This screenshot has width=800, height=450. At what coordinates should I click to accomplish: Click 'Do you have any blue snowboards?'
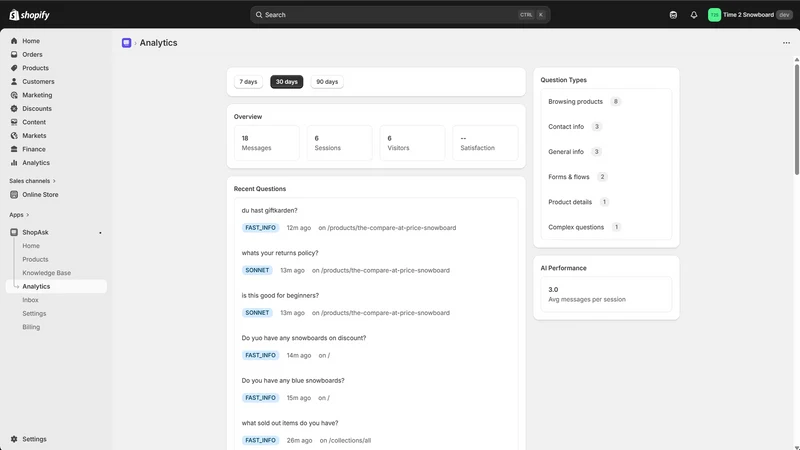coord(293,381)
